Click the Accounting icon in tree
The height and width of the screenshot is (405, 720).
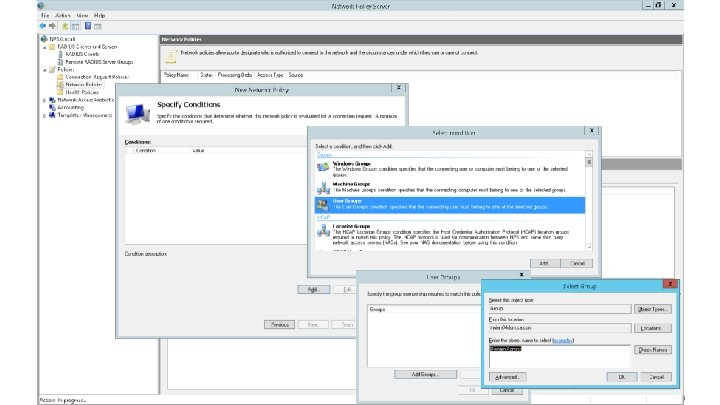pos(52,107)
